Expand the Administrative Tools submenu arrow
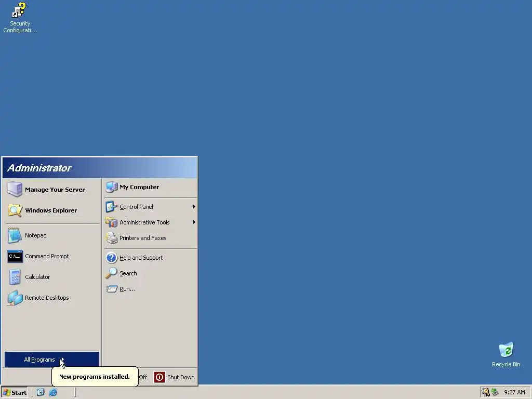The height and width of the screenshot is (399, 532). pos(194,222)
